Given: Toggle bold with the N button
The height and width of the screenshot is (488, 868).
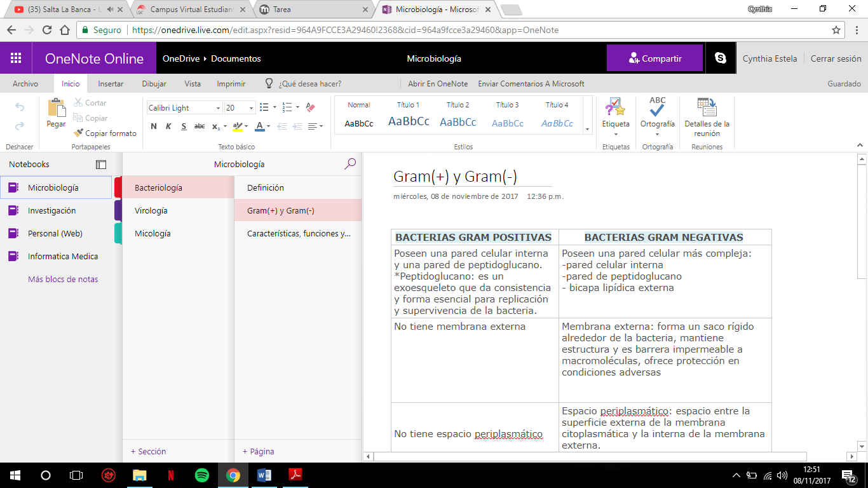Looking at the screenshot, I should pyautogui.click(x=153, y=126).
